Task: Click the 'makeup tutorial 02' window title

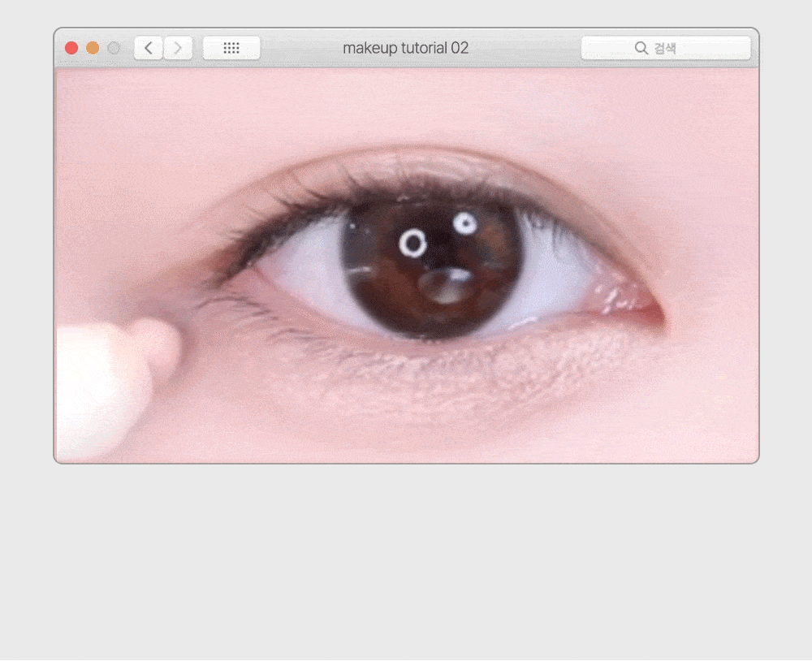Action: [x=405, y=48]
